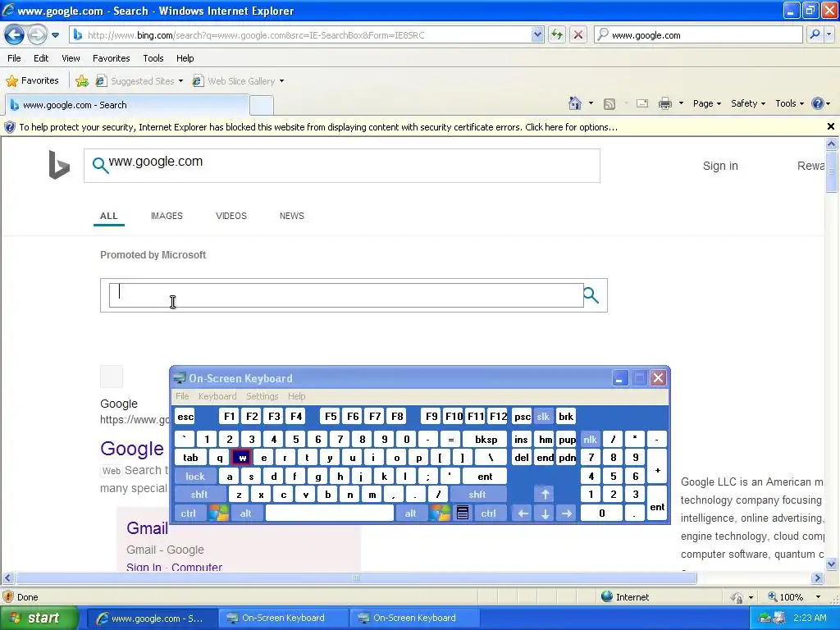Image resolution: width=840 pixels, height=630 pixels.
Task: Toggle the left alt key
Action: pyautogui.click(x=246, y=514)
